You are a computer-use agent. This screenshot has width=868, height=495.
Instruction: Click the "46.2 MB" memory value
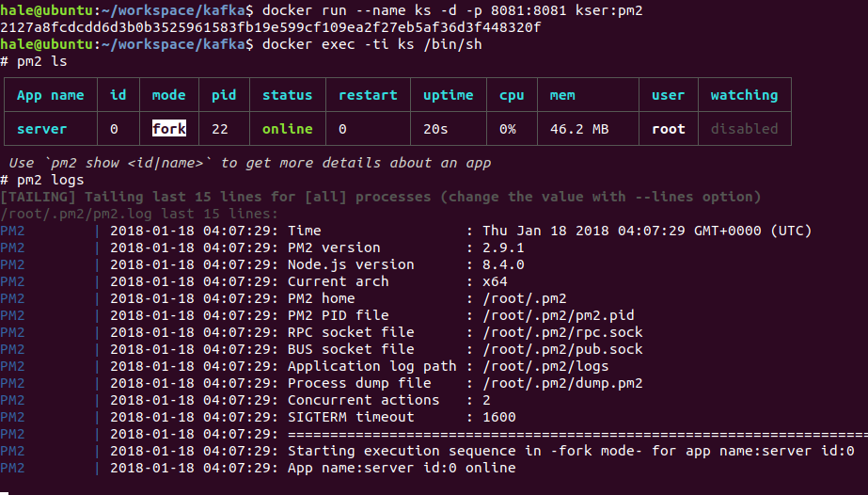click(579, 129)
